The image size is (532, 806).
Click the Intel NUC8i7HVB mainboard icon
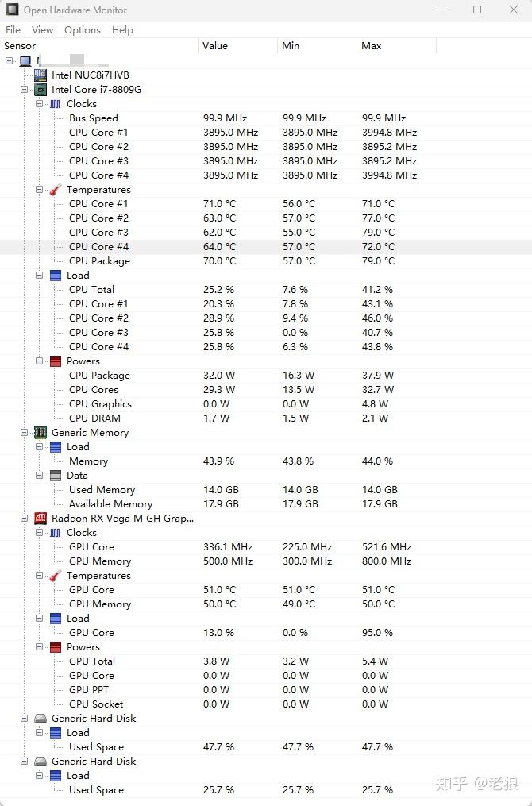click(40, 75)
